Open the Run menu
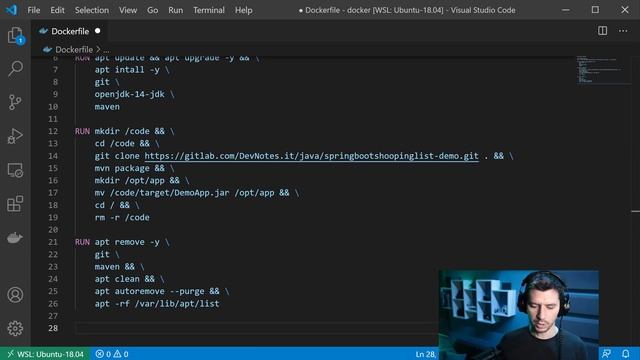This screenshot has width=640, height=360. (x=176, y=10)
